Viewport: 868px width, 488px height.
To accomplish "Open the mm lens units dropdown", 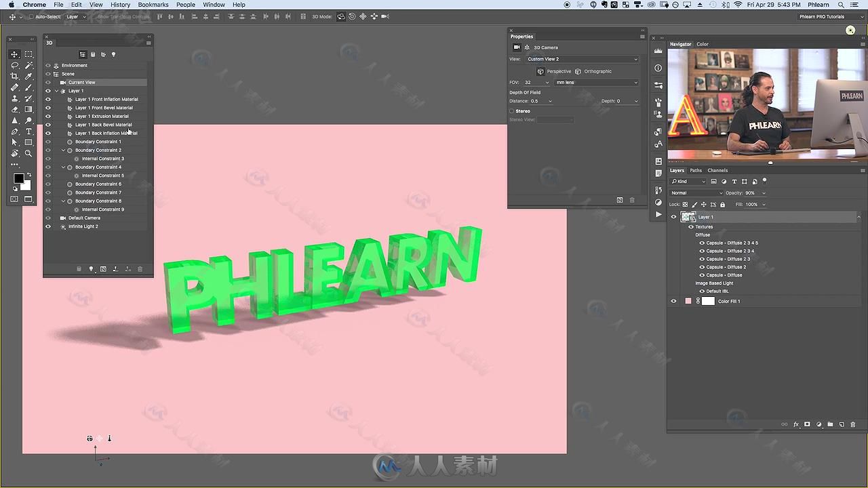I will click(597, 83).
